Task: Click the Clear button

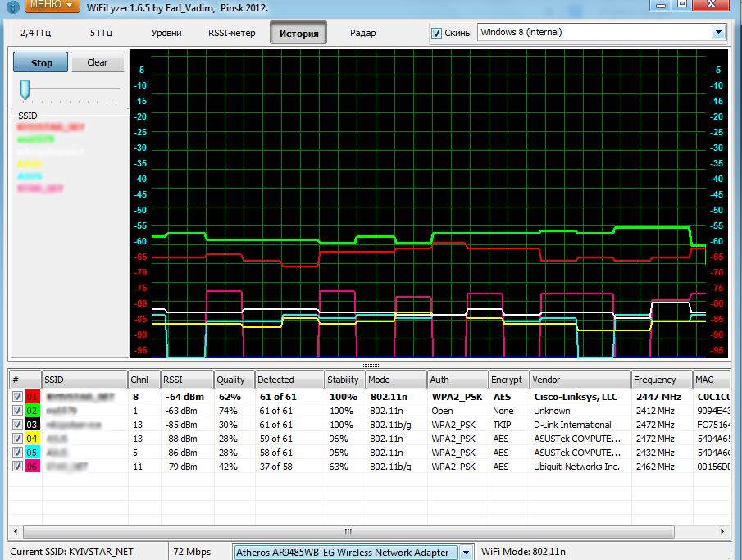Action: [x=98, y=62]
